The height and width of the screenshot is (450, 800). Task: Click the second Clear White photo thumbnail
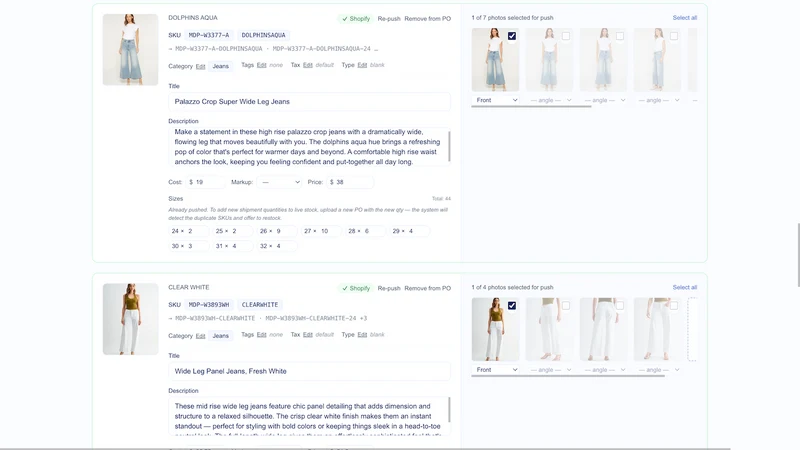point(549,329)
